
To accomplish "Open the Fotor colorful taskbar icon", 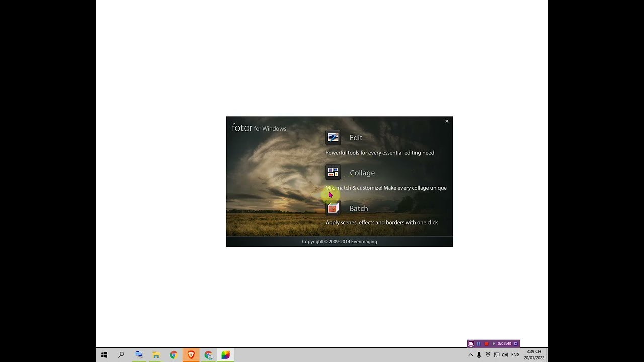I will click(x=226, y=355).
